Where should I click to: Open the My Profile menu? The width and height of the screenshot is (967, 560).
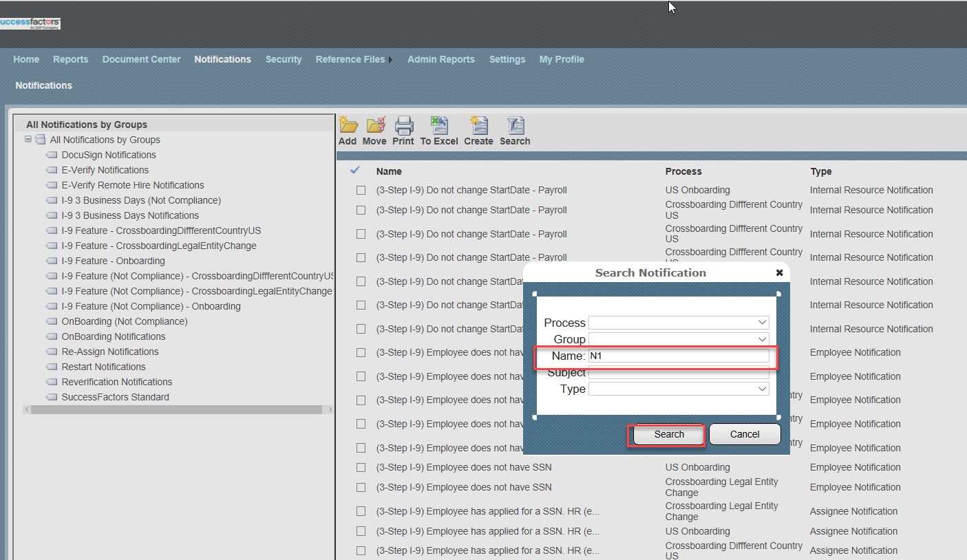(x=562, y=59)
